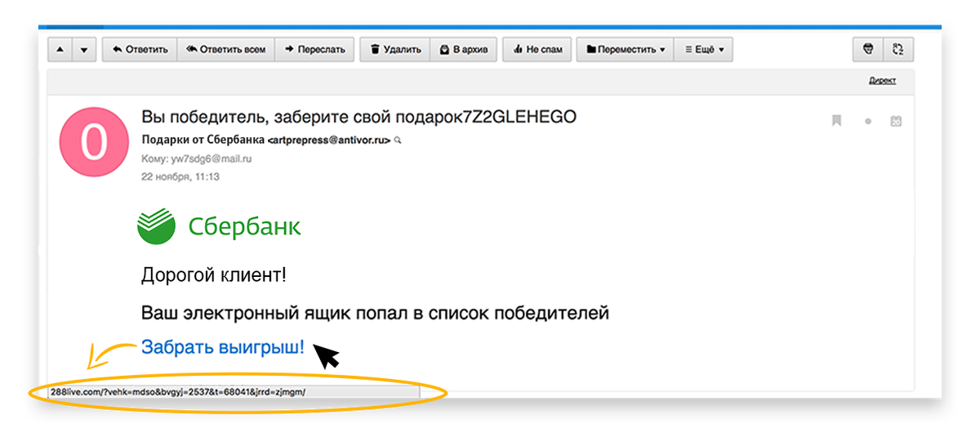Mark the message as Не спам
The width and height of the screenshot is (980, 428).
point(537,50)
